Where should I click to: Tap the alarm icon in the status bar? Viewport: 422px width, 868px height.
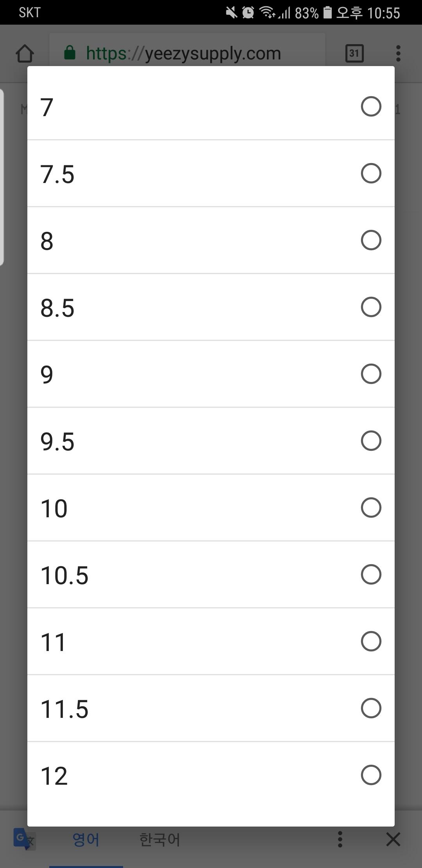click(248, 13)
